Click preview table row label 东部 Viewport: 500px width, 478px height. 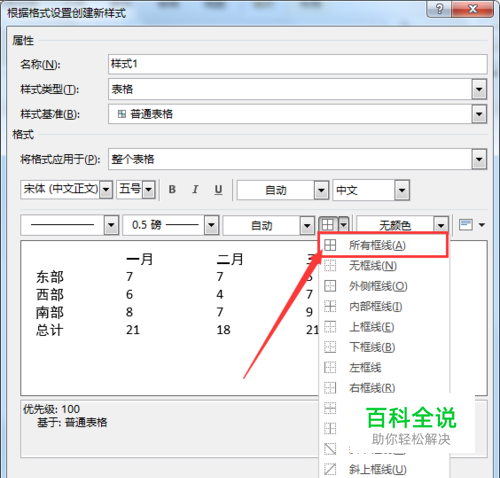(50, 277)
